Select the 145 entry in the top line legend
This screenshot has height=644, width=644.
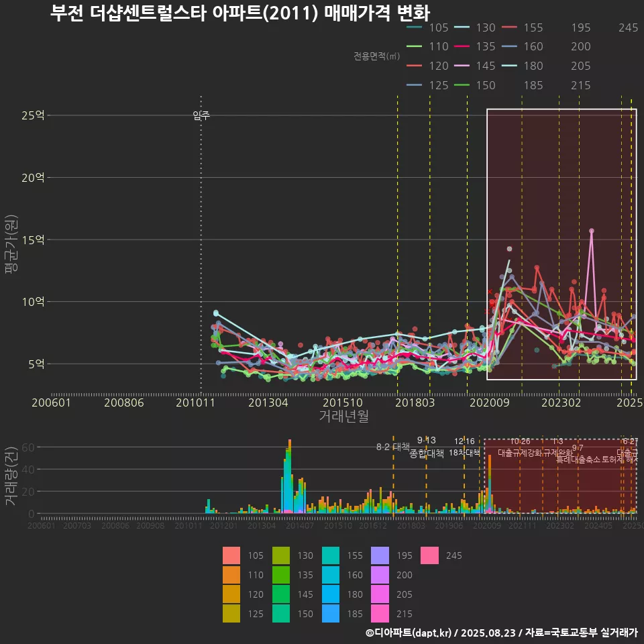pyautogui.click(x=475, y=66)
